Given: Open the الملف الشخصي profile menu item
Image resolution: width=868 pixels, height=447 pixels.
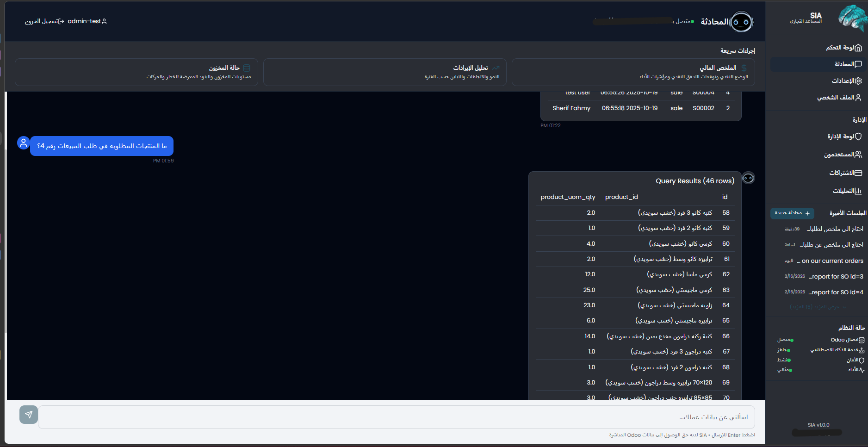Looking at the screenshot, I should pos(817,98).
